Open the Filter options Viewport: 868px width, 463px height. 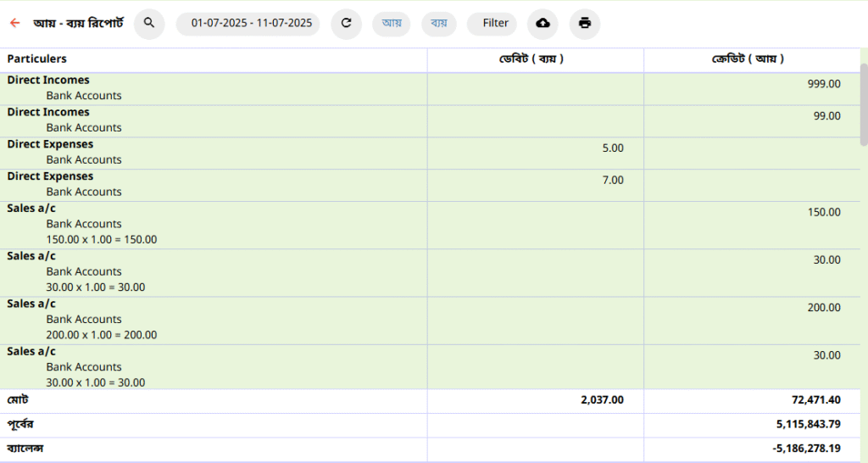tap(492, 23)
